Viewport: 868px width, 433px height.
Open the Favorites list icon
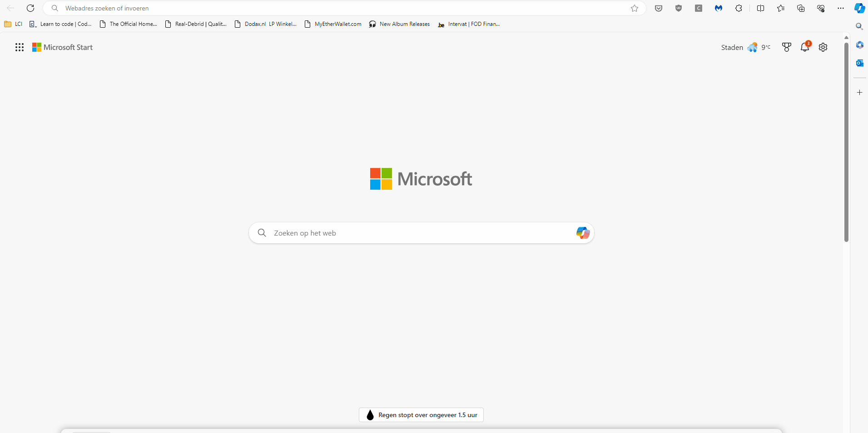tap(780, 8)
